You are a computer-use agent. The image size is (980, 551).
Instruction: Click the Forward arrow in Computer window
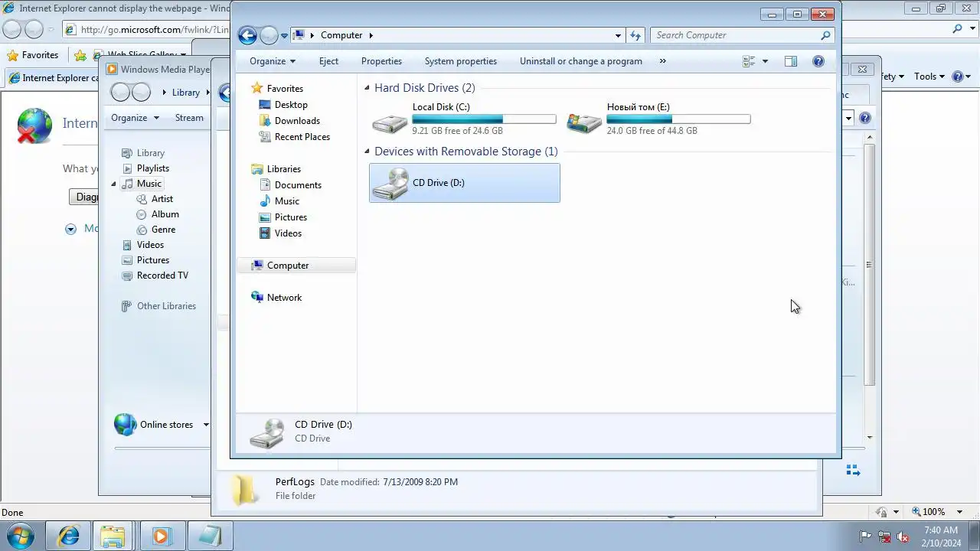[269, 35]
